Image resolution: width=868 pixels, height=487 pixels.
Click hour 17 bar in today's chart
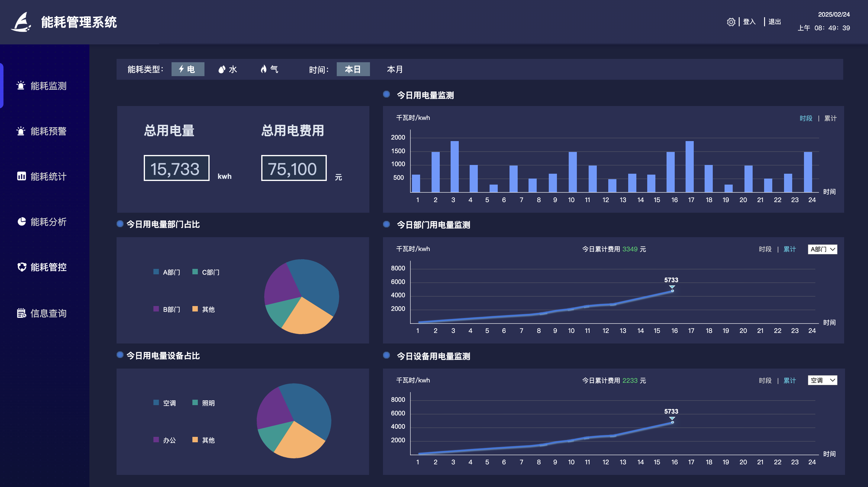click(690, 166)
